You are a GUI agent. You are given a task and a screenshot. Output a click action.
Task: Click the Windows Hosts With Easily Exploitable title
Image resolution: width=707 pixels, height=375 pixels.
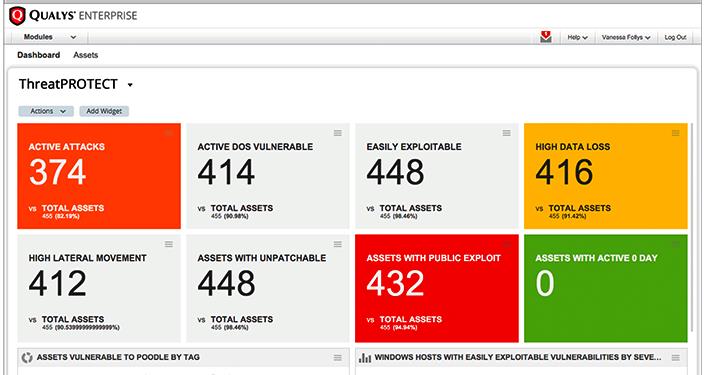tap(518, 357)
